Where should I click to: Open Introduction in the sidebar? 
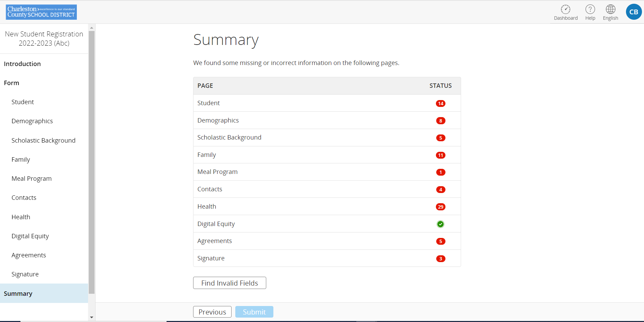pyautogui.click(x=22, y=64)
